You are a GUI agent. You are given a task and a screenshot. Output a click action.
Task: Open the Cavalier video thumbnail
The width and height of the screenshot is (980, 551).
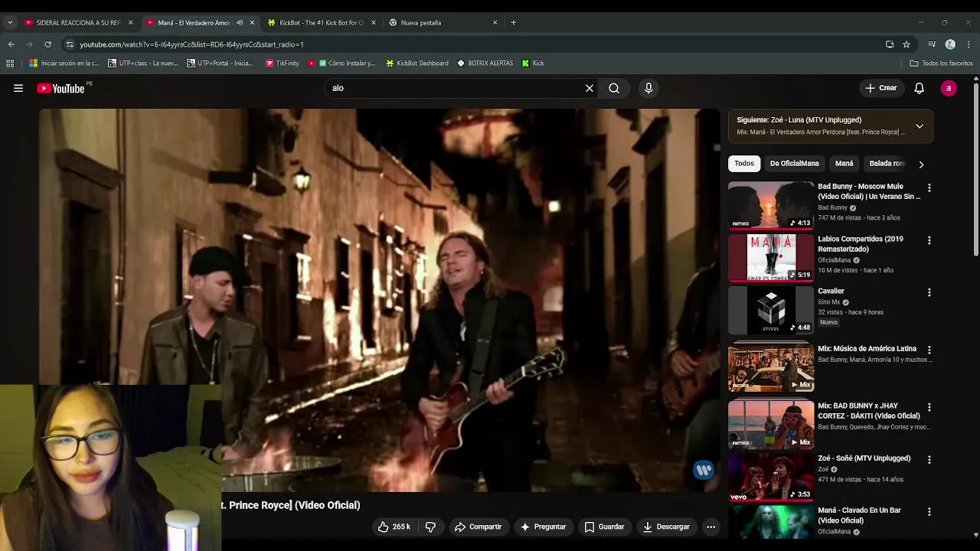click(771, 310)
